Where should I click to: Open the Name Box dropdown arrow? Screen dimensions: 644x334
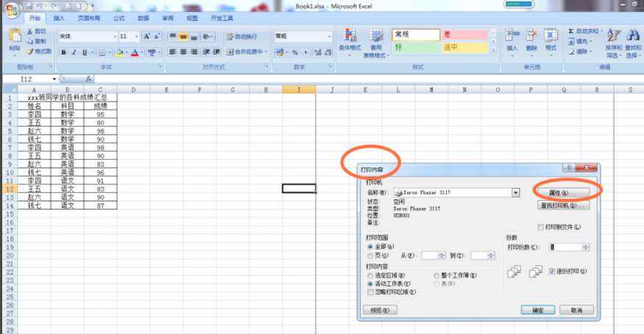[x=54, y=79]
